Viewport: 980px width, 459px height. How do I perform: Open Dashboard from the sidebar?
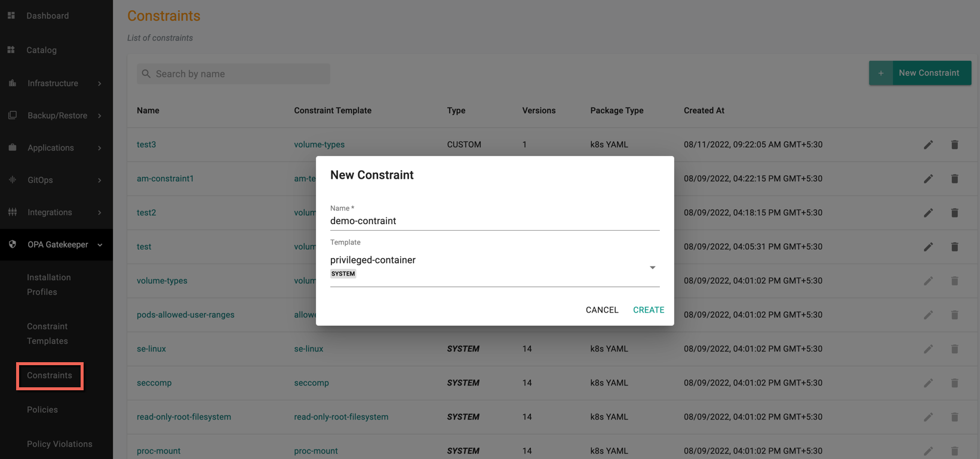click(x=48, y=16)
